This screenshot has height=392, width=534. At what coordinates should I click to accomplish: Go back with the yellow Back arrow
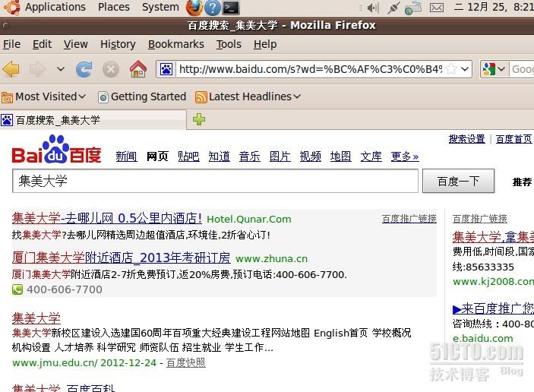[x=11, y=69]
